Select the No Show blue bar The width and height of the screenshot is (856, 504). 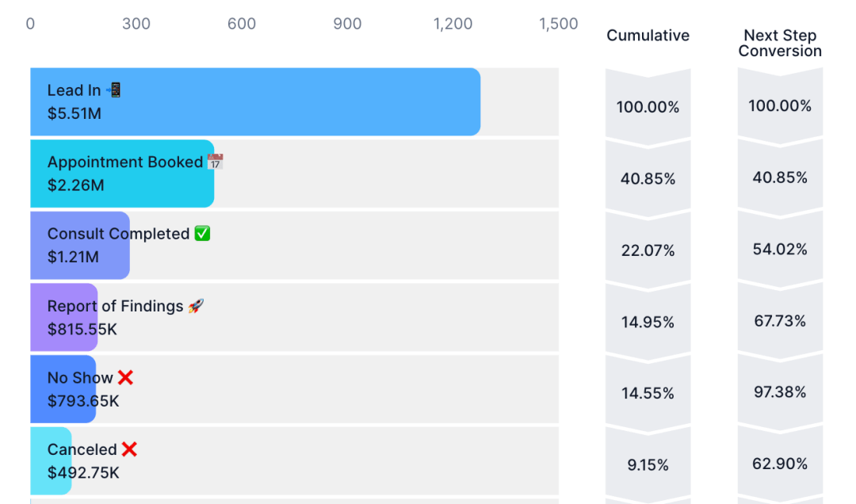pyautogui.click(x=63, y=389)
